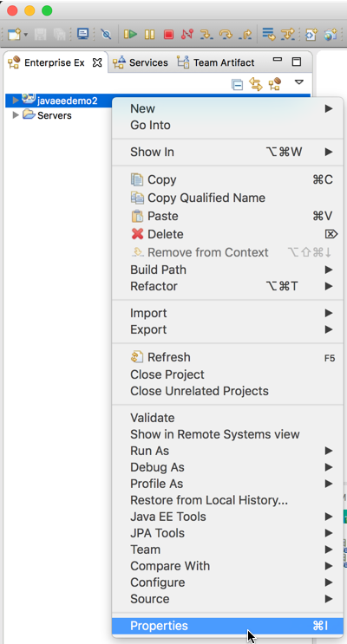Collapse all in Enterprise Explorer
The width and height of the screenshot is (347, 644).
point(237,85)
